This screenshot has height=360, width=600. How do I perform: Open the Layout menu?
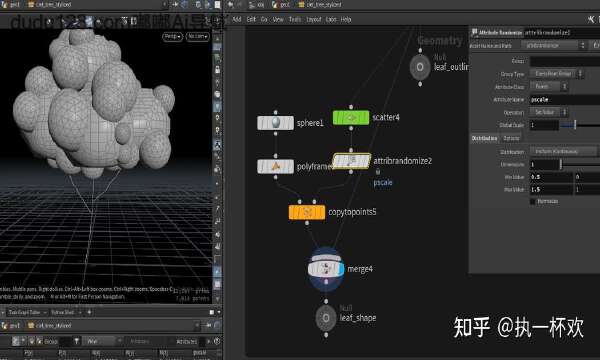click(x=313, y=19)
